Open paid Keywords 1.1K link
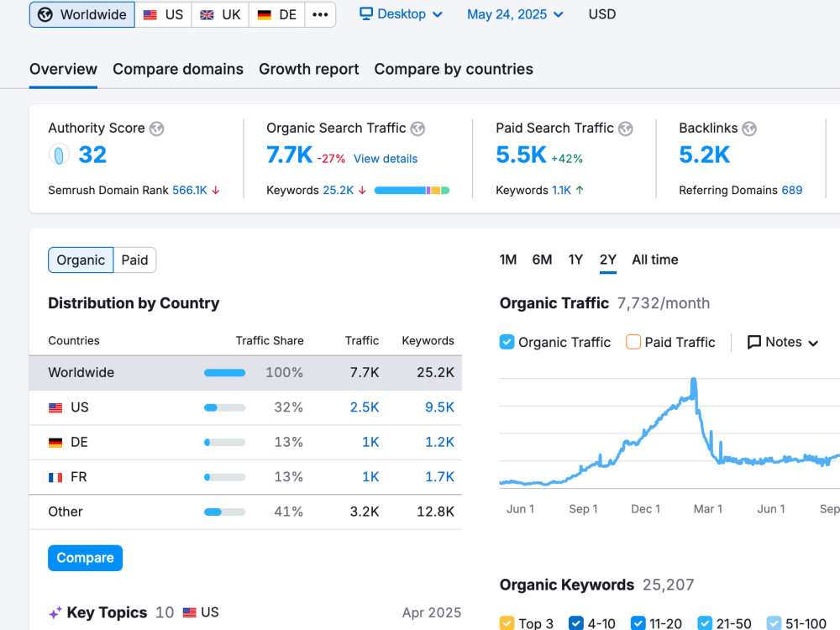This screenshot has width=840, height=630. point(561,190)
